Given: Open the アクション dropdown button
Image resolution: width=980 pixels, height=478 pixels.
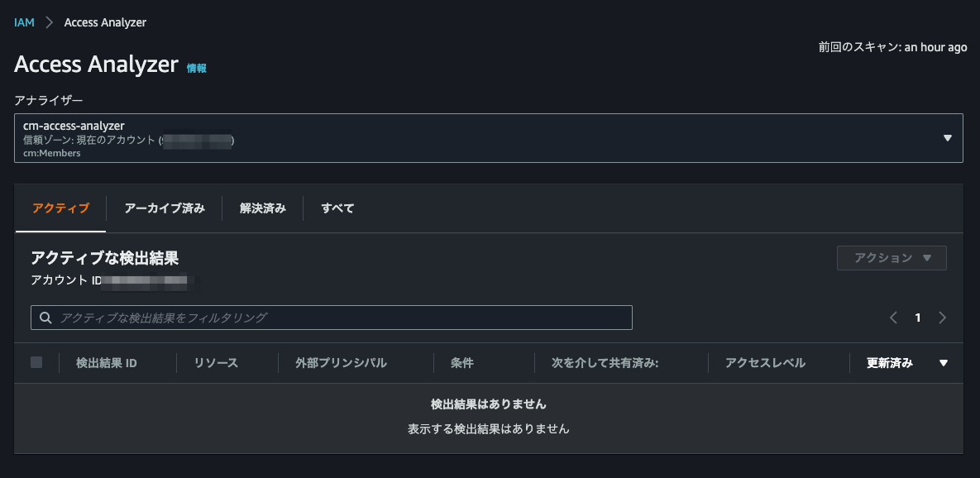Looking at the screenshot, I should coord(892,258).
